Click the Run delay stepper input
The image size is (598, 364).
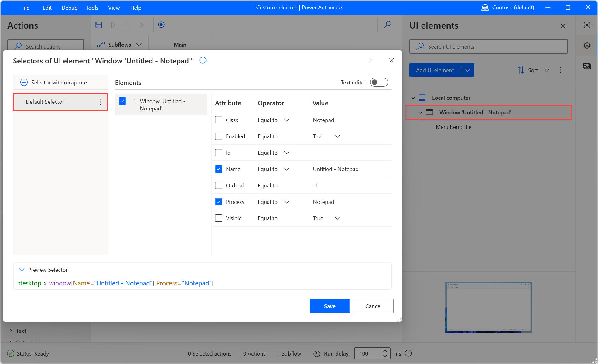click(369, 353)
